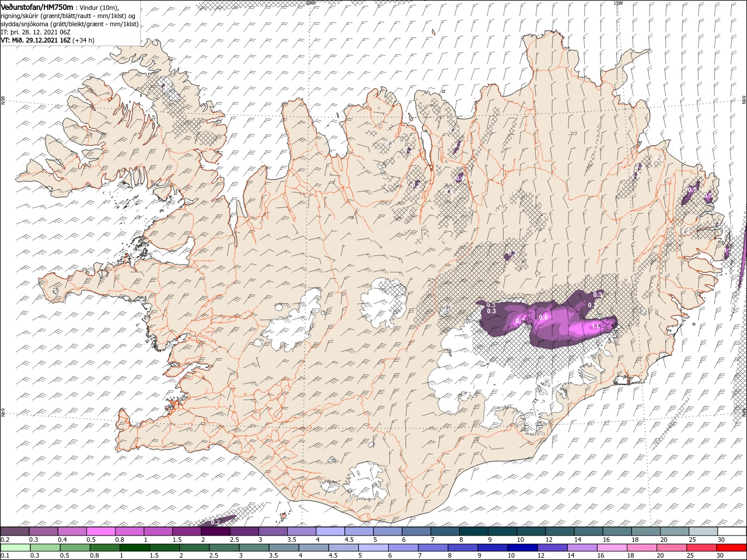The width and height of the screenshot is (747, 560).
Task: Click the lower legend swatch starting at 3
Action: (x=254, y=548)
